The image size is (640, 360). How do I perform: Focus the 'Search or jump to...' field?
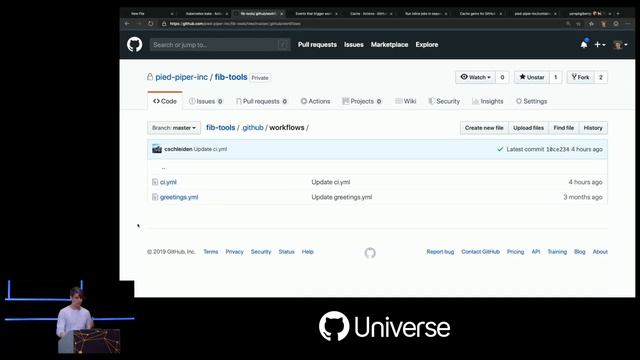tap(220, 44)
